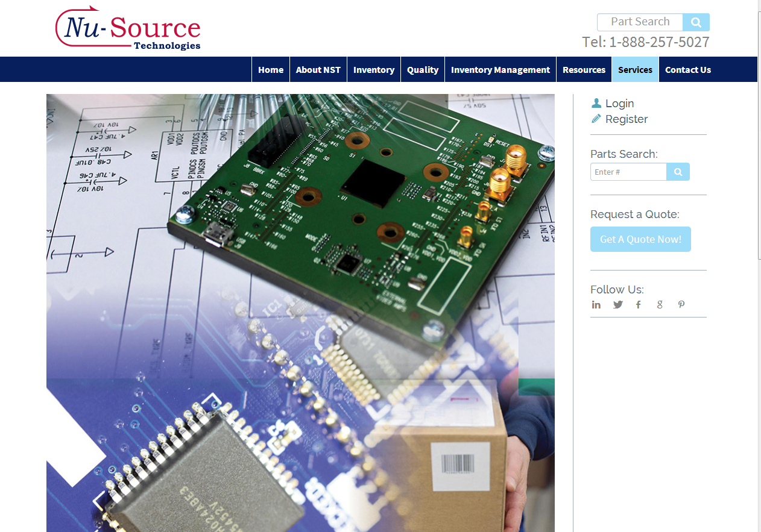
Task: Click the Resources menu item
Action: coord(584,70)
